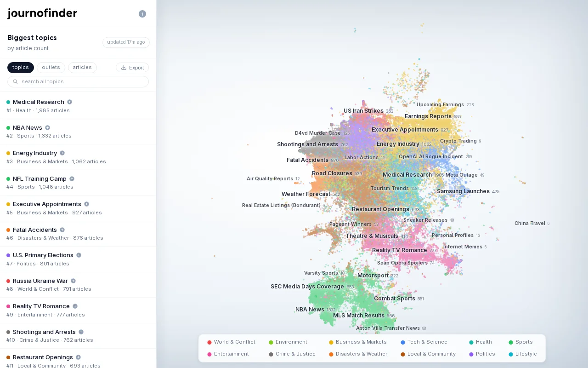Toggle Sports legend filter
588x368 pixels.
(x=520, y=342)
